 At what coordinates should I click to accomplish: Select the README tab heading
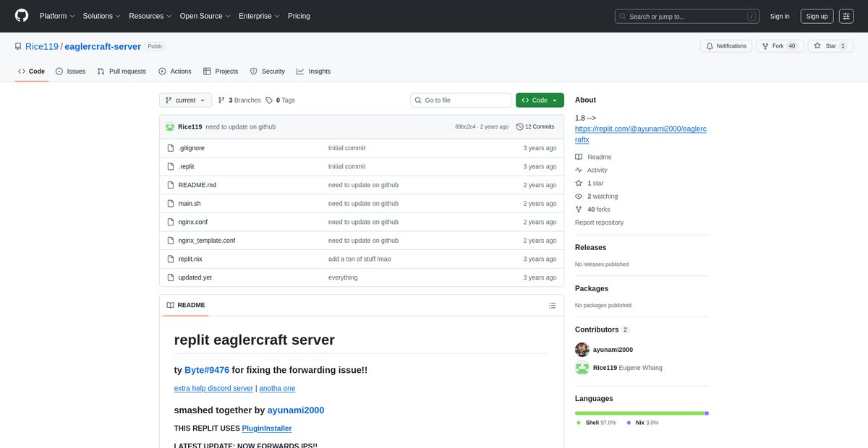(x=186, y=306)
